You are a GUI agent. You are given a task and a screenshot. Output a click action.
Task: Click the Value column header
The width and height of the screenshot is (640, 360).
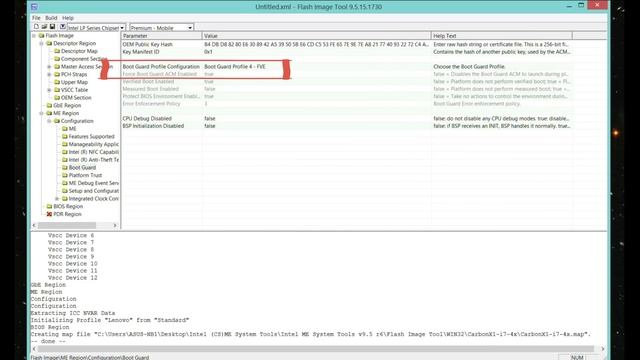[317, 36]
